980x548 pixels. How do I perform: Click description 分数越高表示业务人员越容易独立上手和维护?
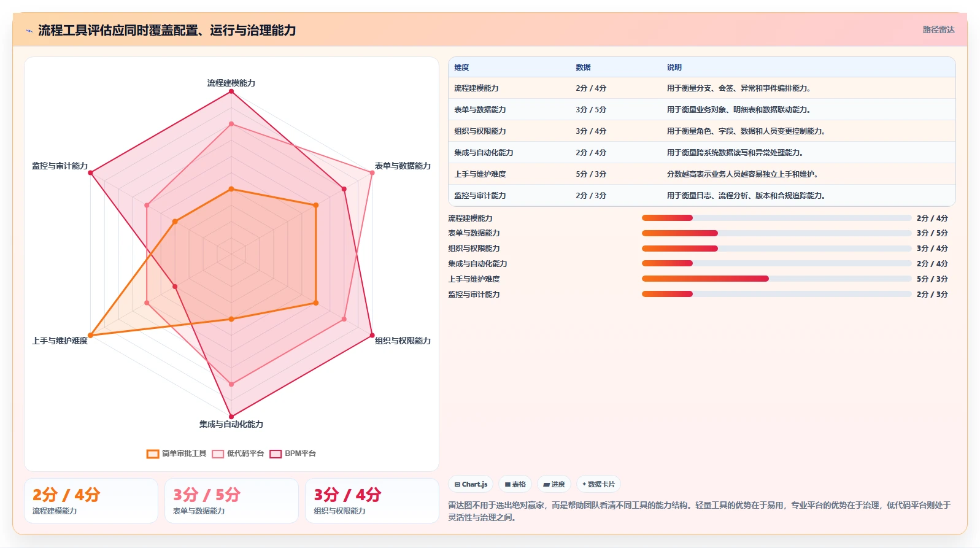coord(743,174)
